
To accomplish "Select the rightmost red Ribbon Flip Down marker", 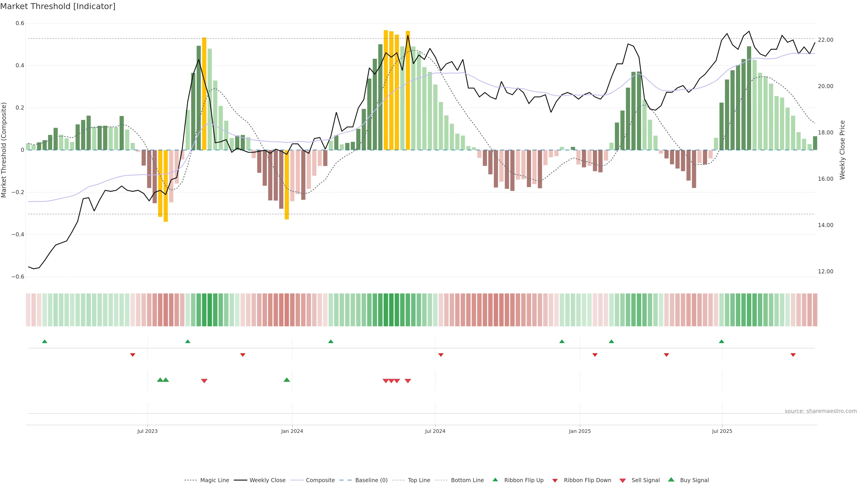I will [793, 355].
